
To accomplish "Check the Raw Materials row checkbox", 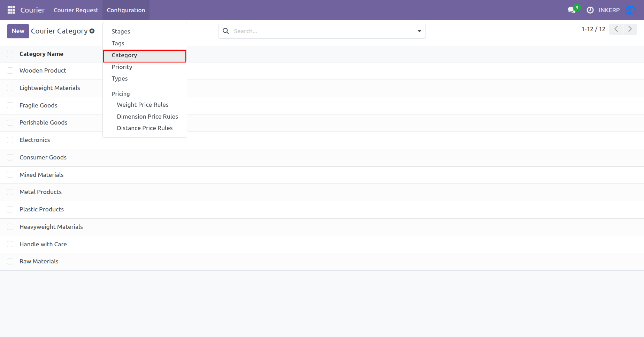I will [x=10, y=261].
